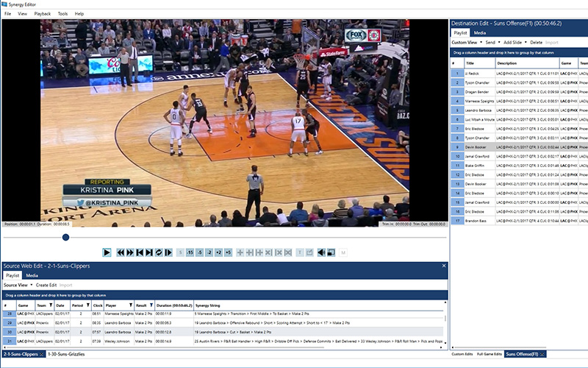Click the loop/repeat playback icon
Viewport: 588px width, 368px height.
[159, 252]
